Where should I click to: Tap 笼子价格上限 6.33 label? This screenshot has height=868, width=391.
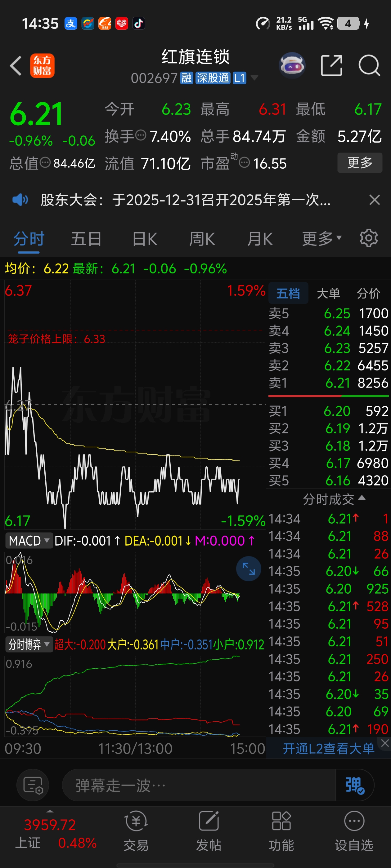coord(57,339)
